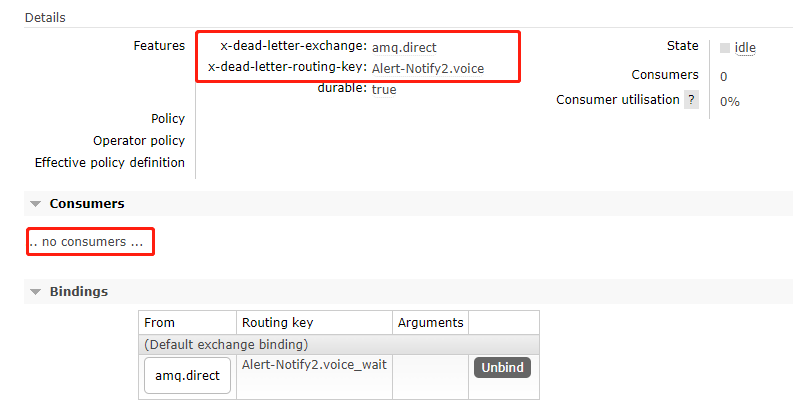Collapse the Bindings section triangle
This screenshot has height=411, width=793.
pyautogui.click(x=36, y=292)
